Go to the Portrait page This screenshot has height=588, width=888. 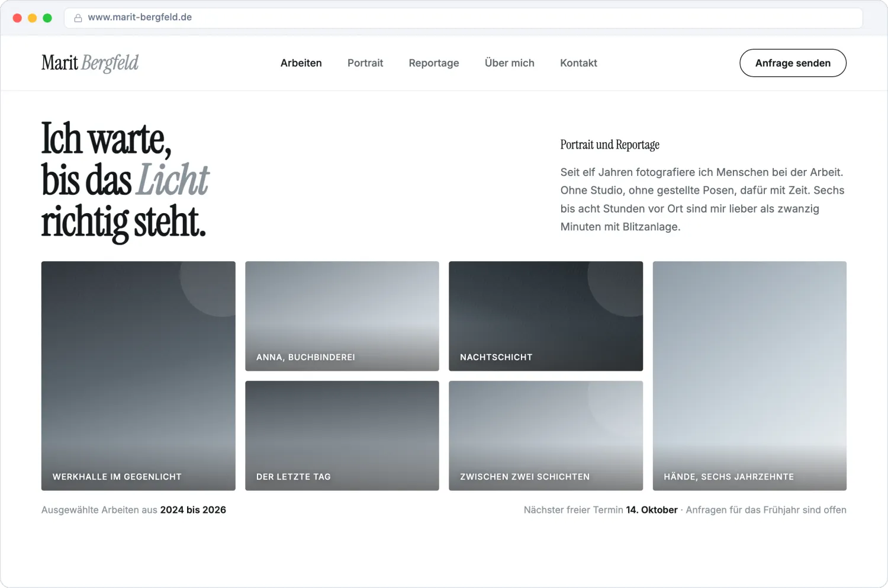(365, 63)
